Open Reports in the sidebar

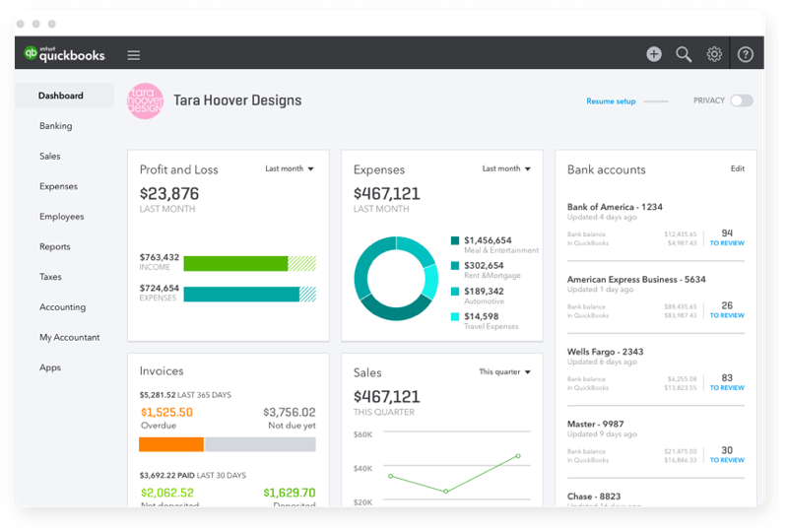[x=54, y=246]
